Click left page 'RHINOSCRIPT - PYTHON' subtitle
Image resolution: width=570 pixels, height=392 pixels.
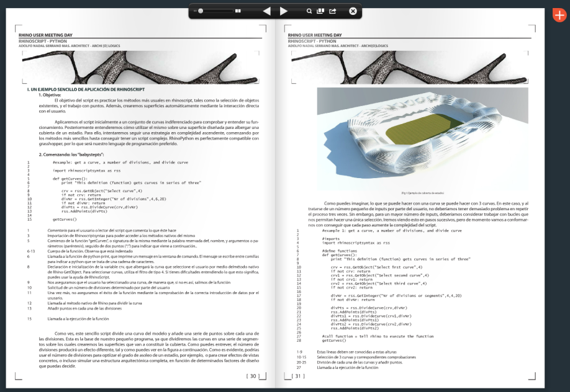(42, 42)
